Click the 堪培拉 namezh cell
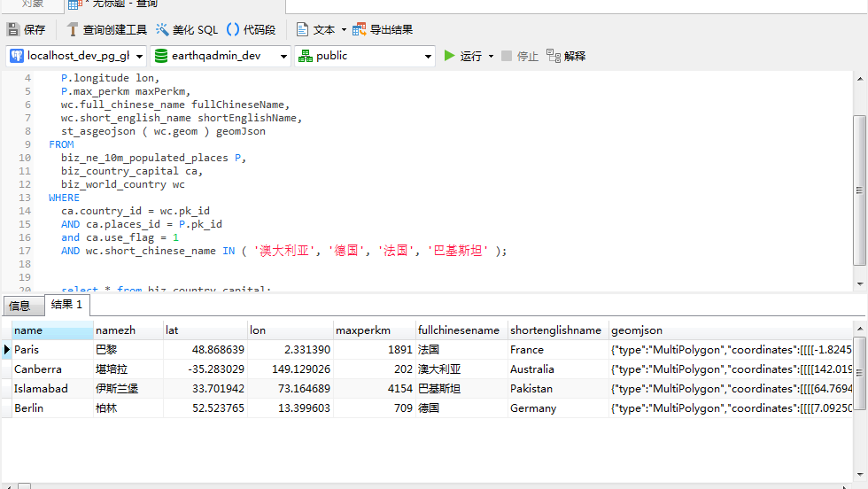Viewport: 868px width, 489px height. coord(128,369)
